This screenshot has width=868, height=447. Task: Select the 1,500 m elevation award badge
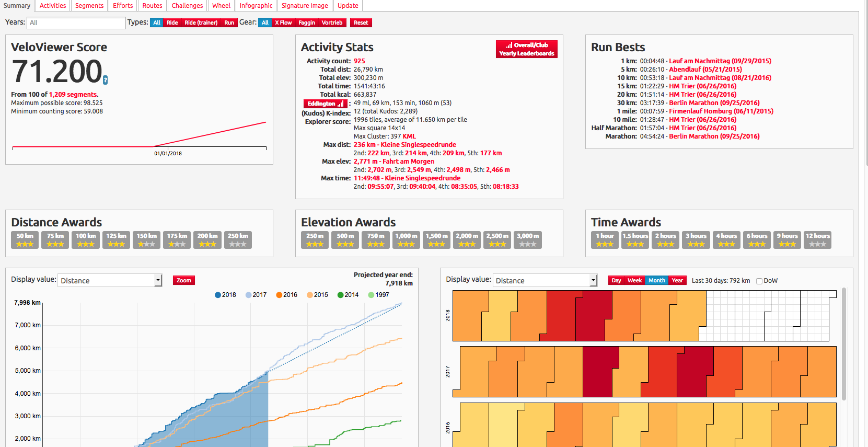(x=436, y=240)
